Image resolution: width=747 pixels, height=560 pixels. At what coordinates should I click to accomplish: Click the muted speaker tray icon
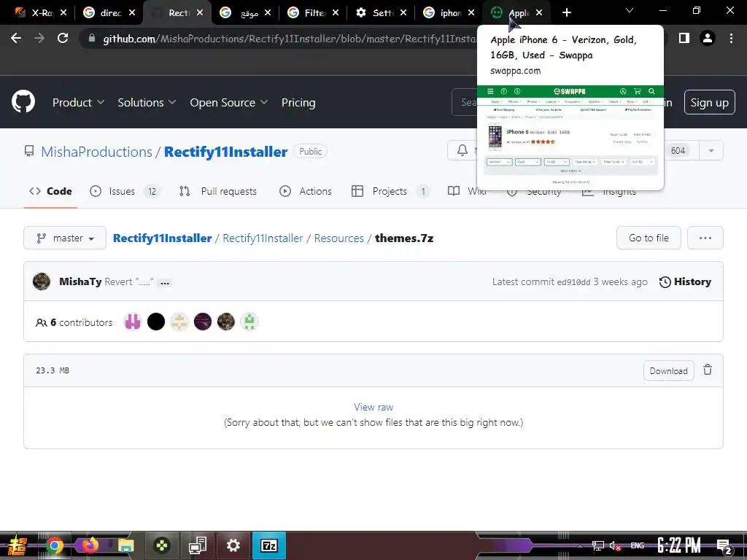coord(615,545)
